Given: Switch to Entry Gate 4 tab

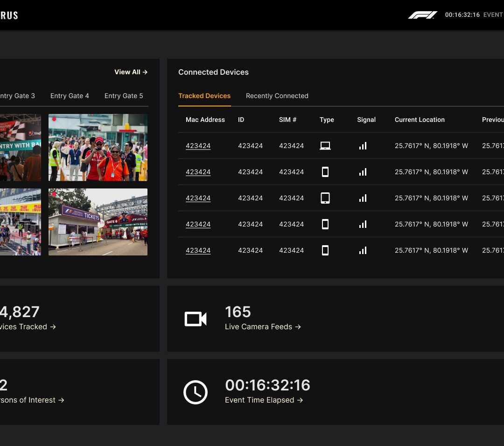Looking at the screenshot, I should (70, 96).
